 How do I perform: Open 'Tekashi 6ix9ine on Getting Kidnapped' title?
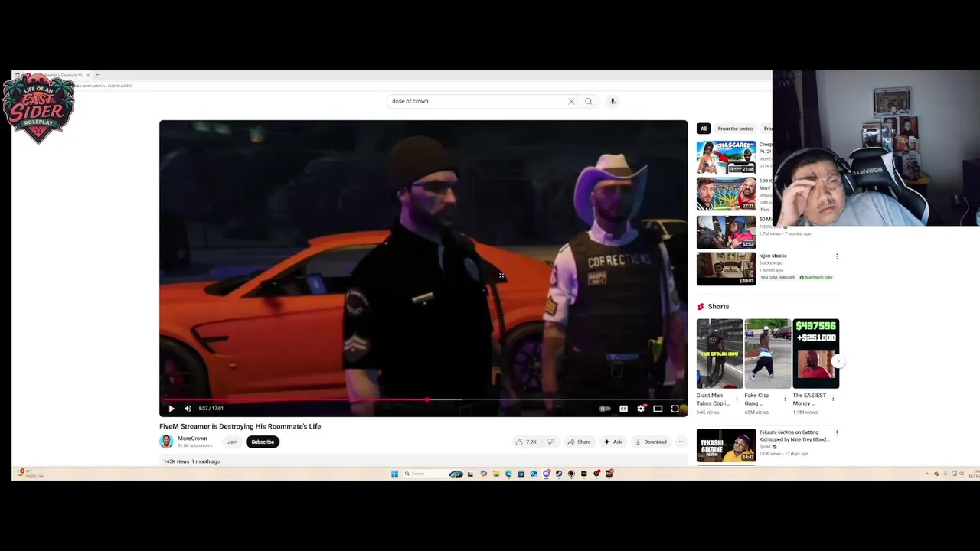(794, 435)
